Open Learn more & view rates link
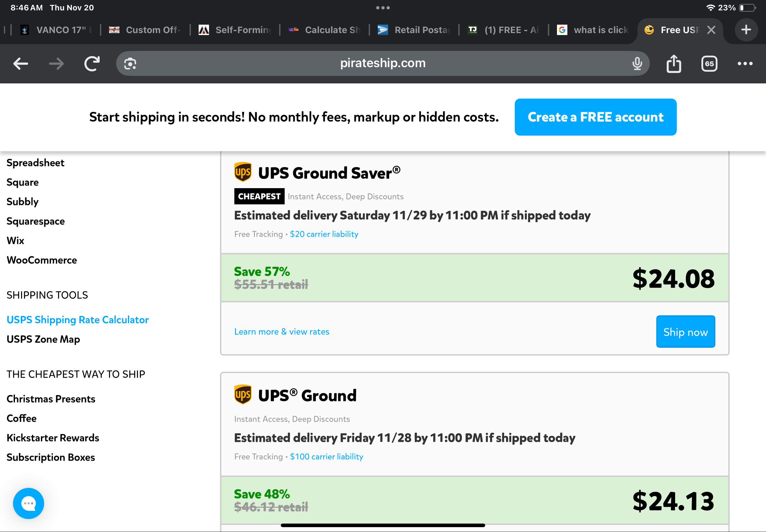766x532 pixels. [281, 332]
